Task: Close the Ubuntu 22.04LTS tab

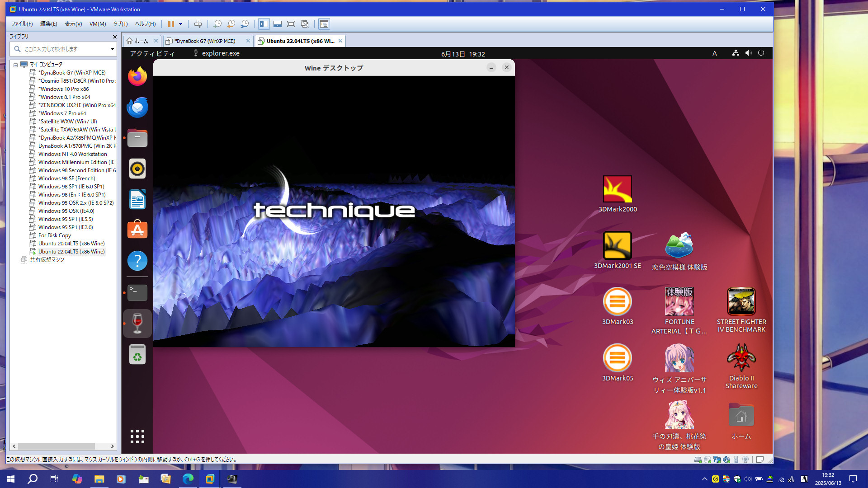Action: point(340,41)
